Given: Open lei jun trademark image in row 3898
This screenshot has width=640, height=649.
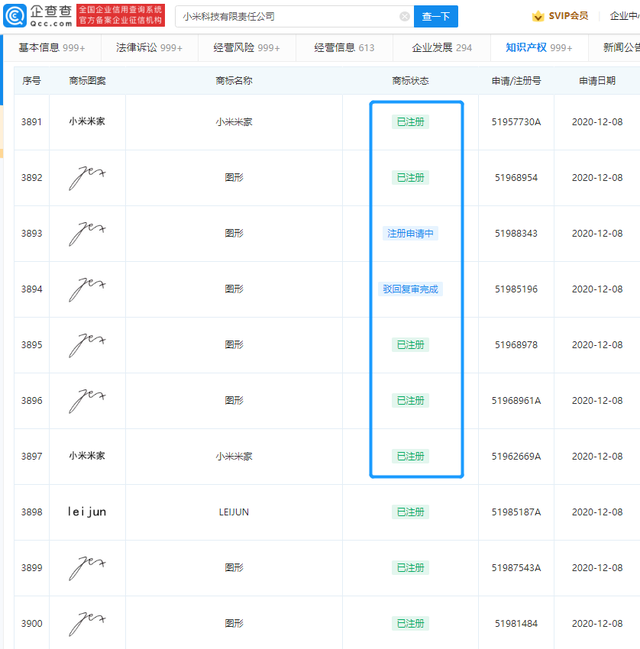Looking at the screenshot, I should (x=87, y=512).
